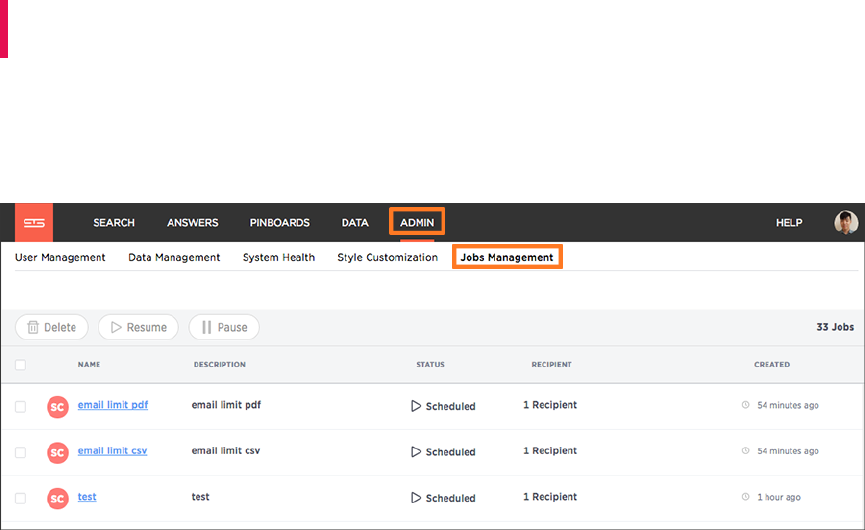Tick the test job checkbox
865x530 pixels.
(x=20, y=498)
